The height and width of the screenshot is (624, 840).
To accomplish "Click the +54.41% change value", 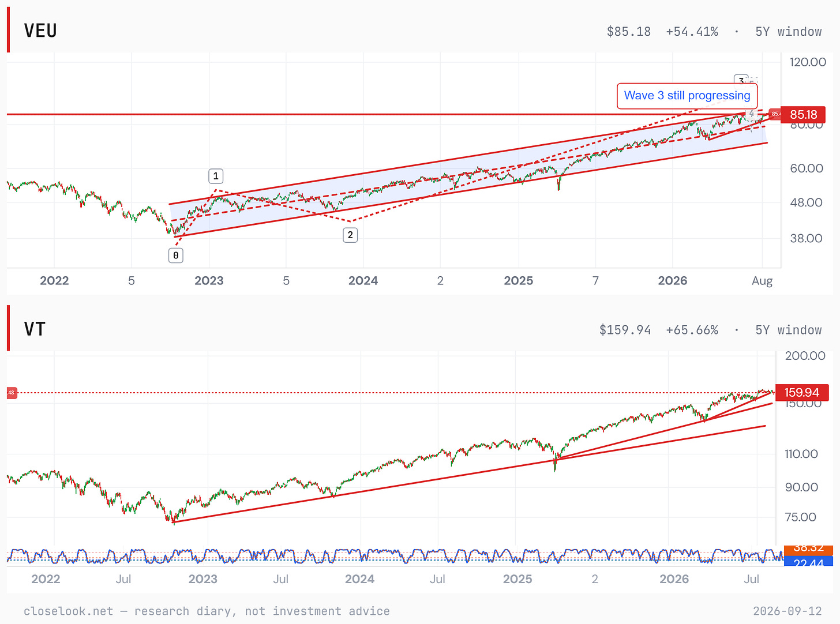I will (692, 32).
